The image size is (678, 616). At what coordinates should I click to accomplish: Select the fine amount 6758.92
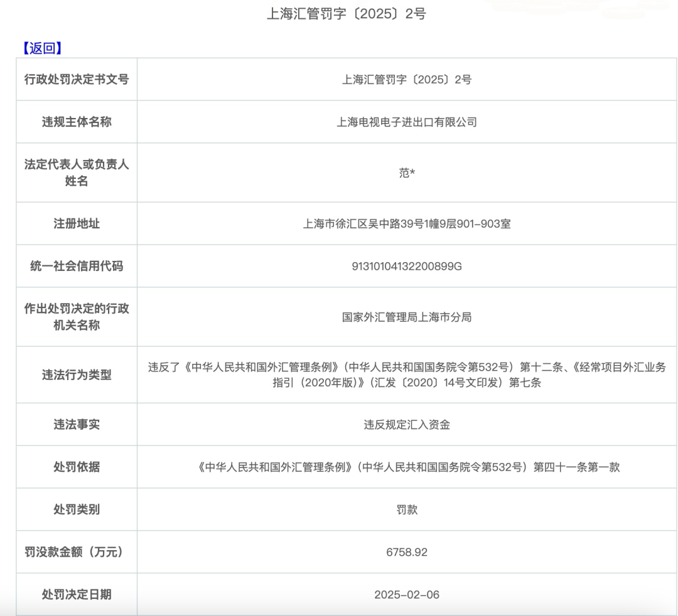[x=407, y=552]
